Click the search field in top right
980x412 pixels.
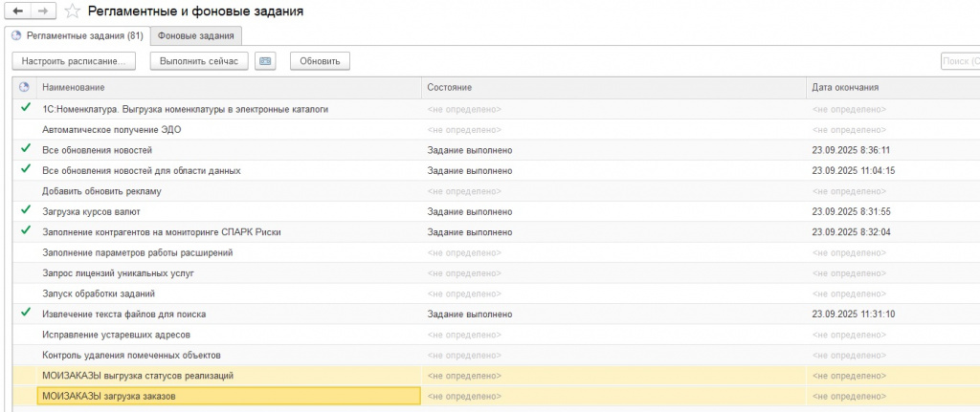click(960, 61)
